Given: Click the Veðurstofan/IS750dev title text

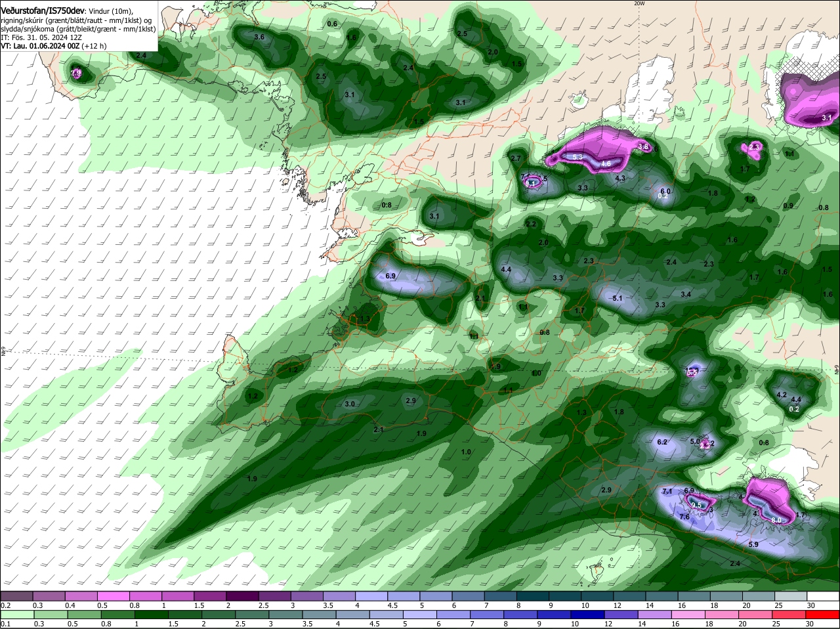Looking at the screenshot, I should pos(42,11).
